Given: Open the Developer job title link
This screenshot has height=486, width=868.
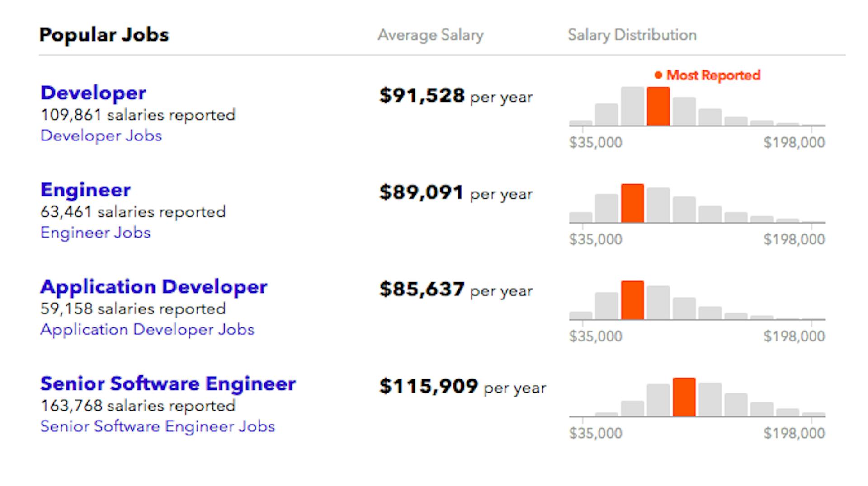Looking at the screenshot, I should (x=93, y=93).
